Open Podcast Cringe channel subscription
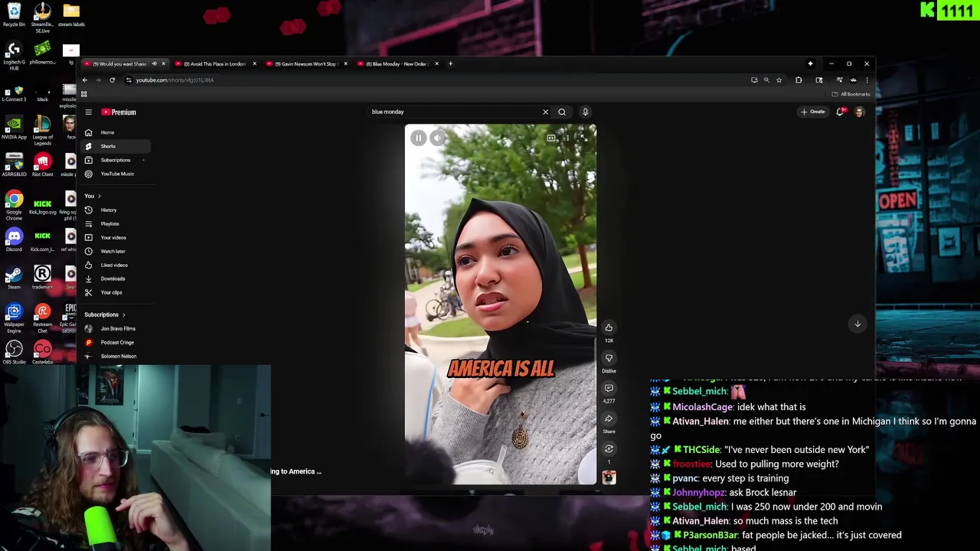 click(x=117, y=342)
